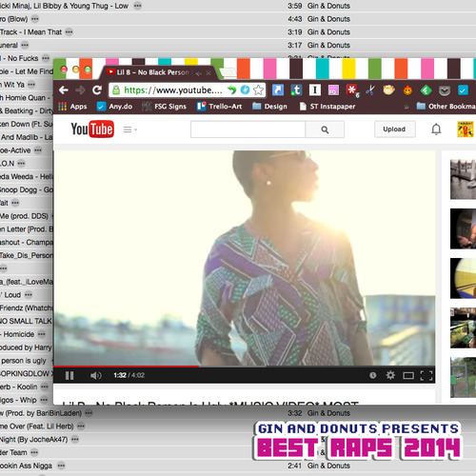Open the video settings gear
The height and width of the screenshot is (476, 476).
390,375
